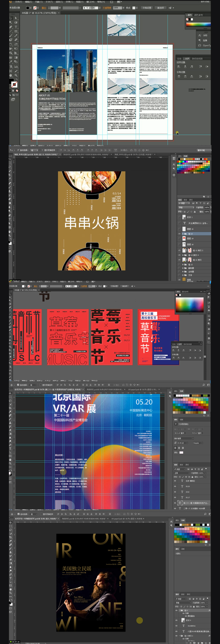Activate the Zoom tool in brochure Illustrator window
This screenshot has height=644, width=220.
16,75
